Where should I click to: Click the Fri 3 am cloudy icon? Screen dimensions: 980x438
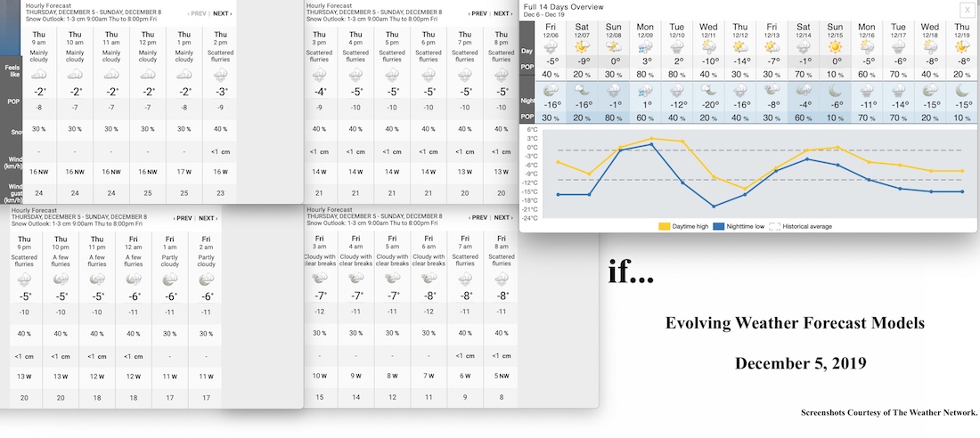coord(319,279)
